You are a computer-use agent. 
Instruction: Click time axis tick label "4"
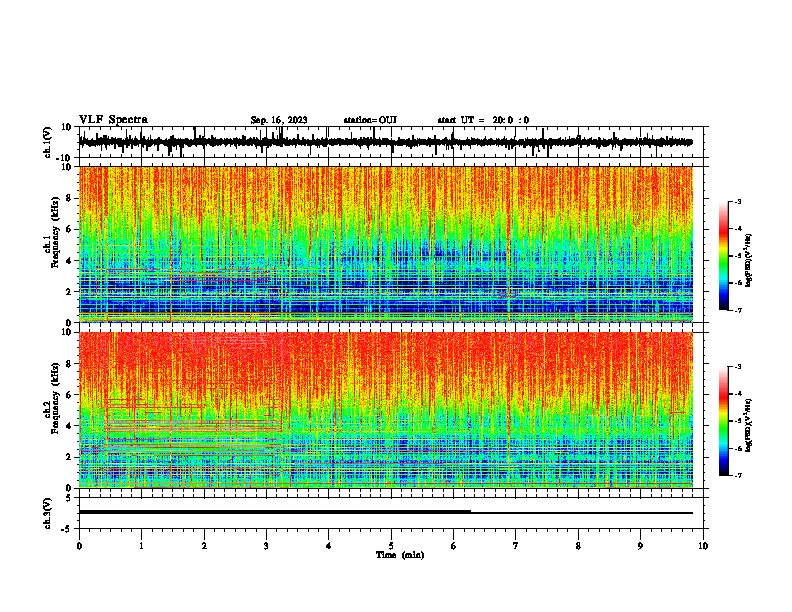[329, 546]
